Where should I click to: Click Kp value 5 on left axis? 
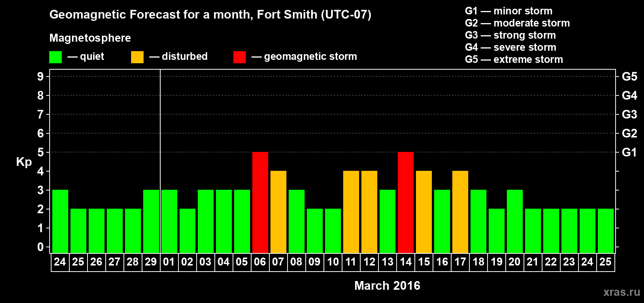coord(41,152)
